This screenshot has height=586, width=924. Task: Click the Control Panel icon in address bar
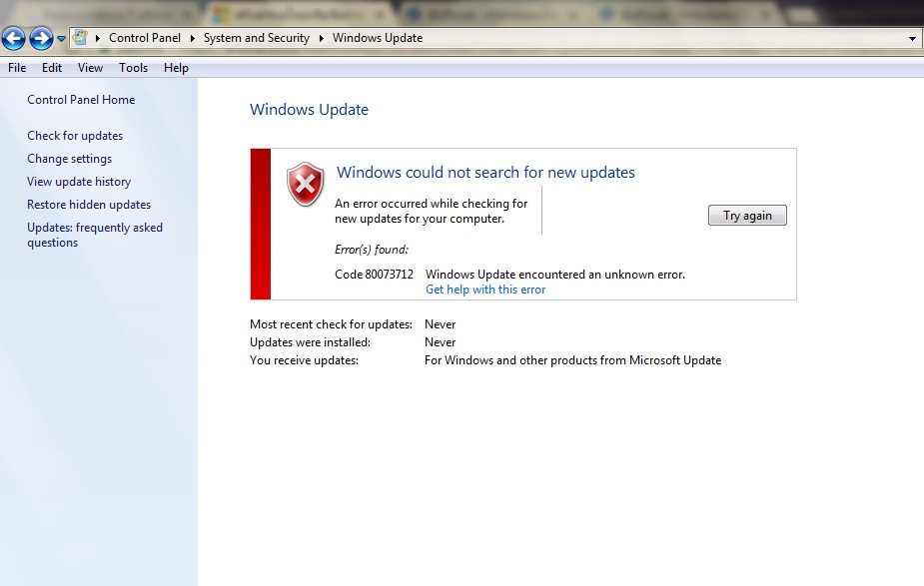coord(80,38)
